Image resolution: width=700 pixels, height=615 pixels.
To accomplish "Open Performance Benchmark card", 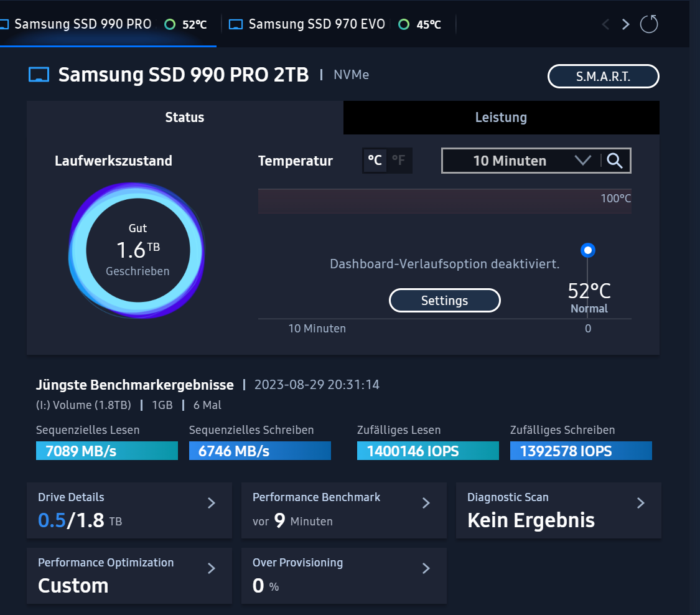I will (343, 510).
